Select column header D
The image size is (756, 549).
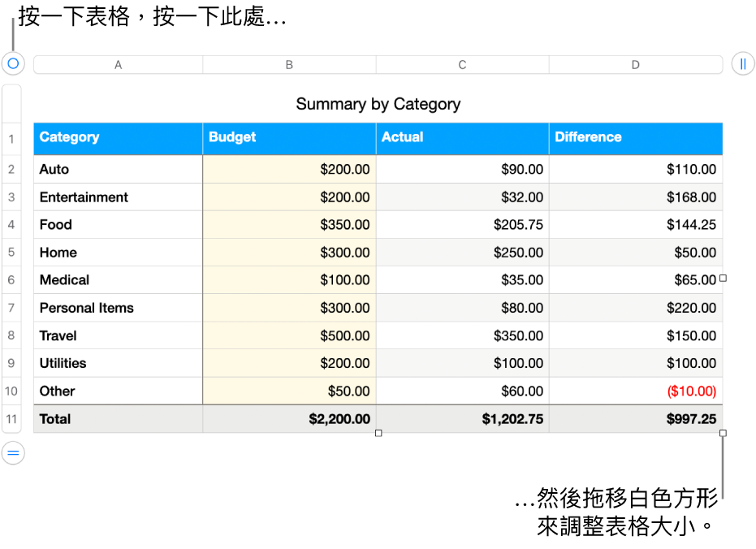[636, 64]
